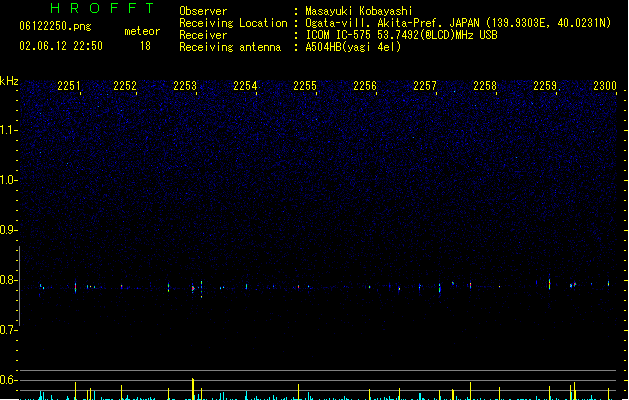Click the Receiver label

tap(203, 35)
